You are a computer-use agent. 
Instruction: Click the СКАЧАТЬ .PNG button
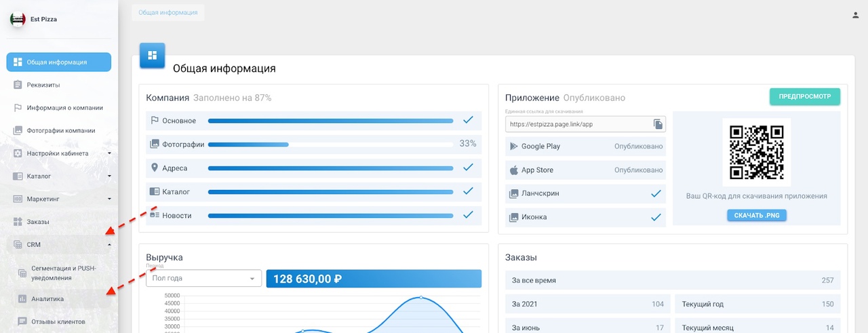756,215
